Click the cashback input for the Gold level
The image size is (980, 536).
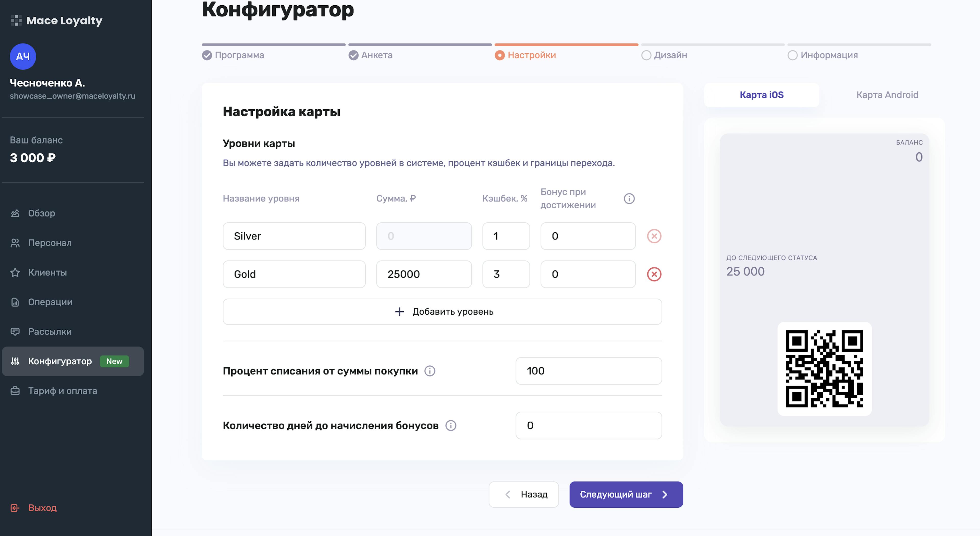[506, 274]
